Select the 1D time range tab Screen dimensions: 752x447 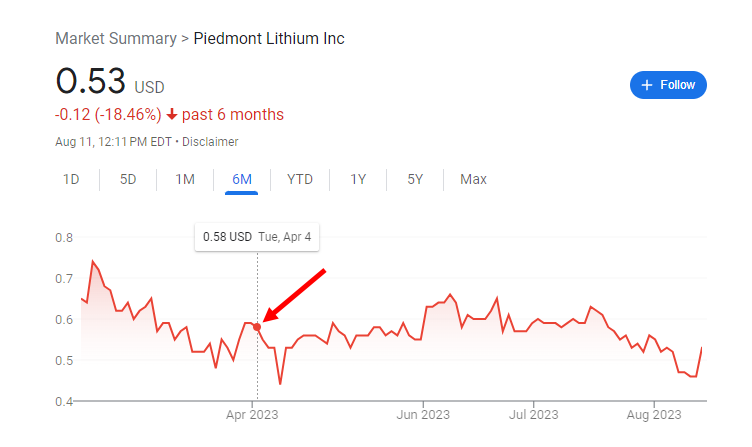[x=71, y=179]
